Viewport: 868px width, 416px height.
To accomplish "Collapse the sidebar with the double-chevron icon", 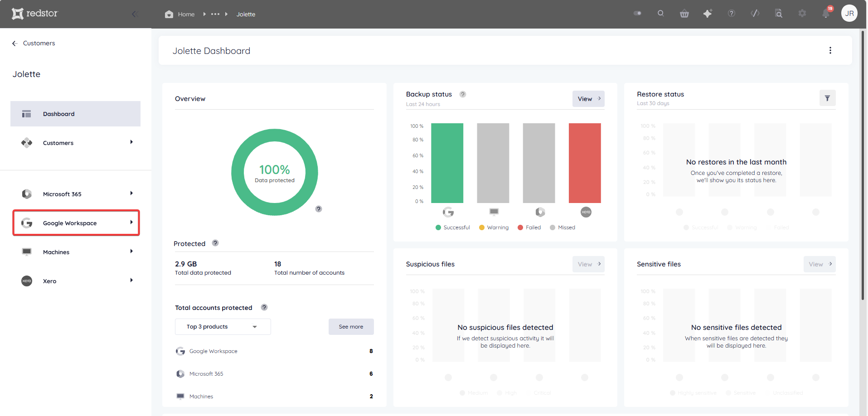I will [x=135, y=14].
